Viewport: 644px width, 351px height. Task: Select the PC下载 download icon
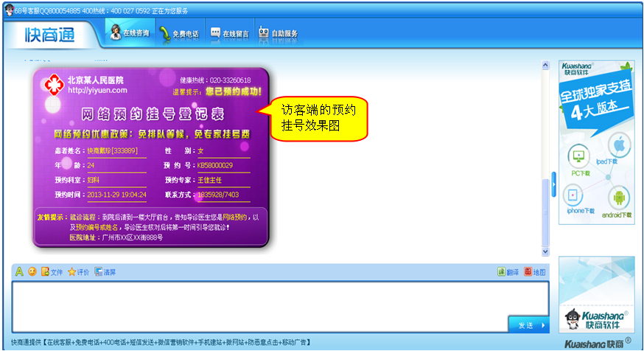(x=578, y=157)
